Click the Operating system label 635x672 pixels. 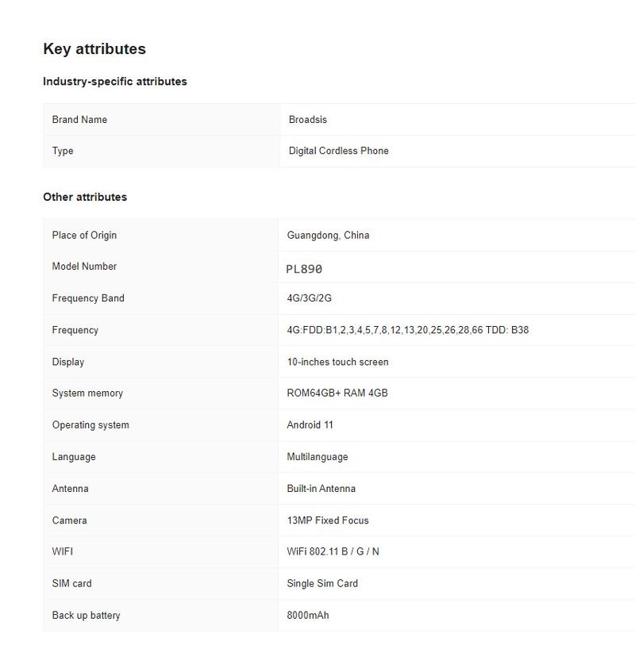tap(90, 425)
